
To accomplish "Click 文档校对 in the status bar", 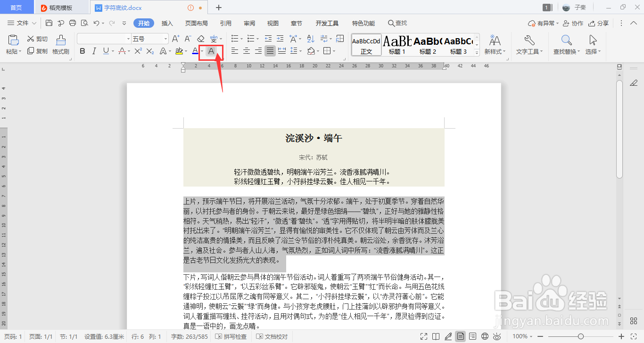I will pyautogui.click(x=276, y=336).
